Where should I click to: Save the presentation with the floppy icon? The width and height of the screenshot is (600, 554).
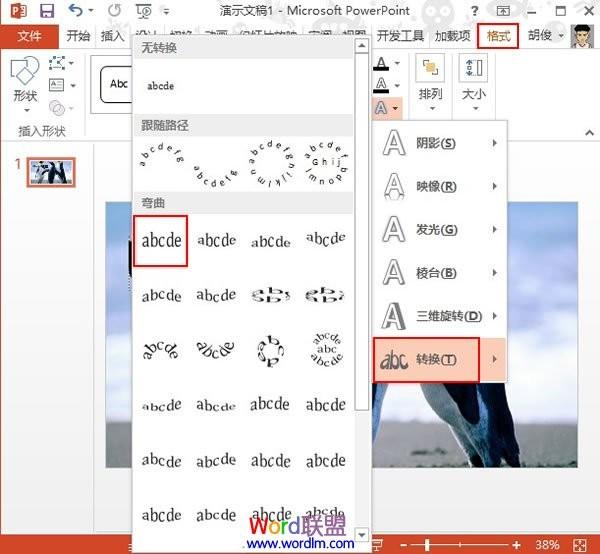coord(47,11)
